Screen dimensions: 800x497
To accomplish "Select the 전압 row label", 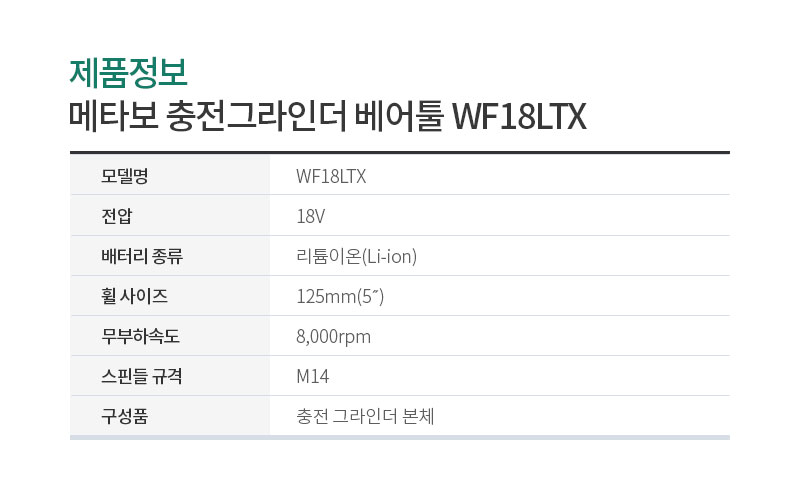I will tap(116, 216).
